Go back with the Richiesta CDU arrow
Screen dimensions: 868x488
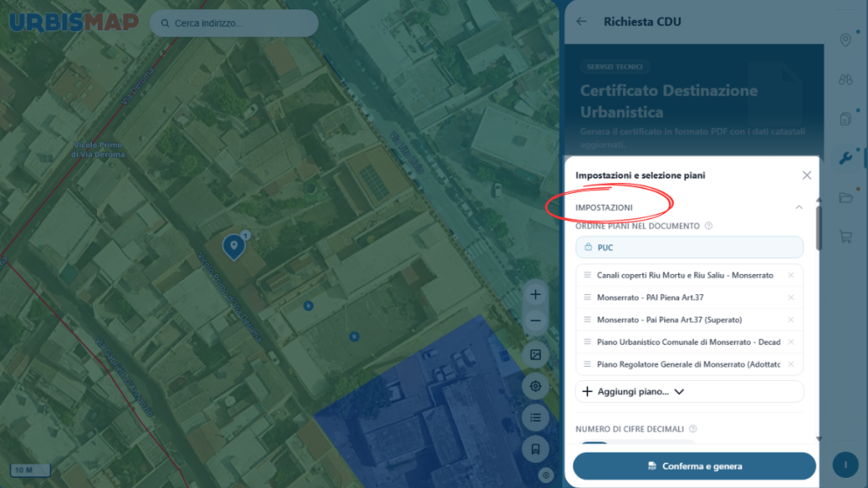581,22
